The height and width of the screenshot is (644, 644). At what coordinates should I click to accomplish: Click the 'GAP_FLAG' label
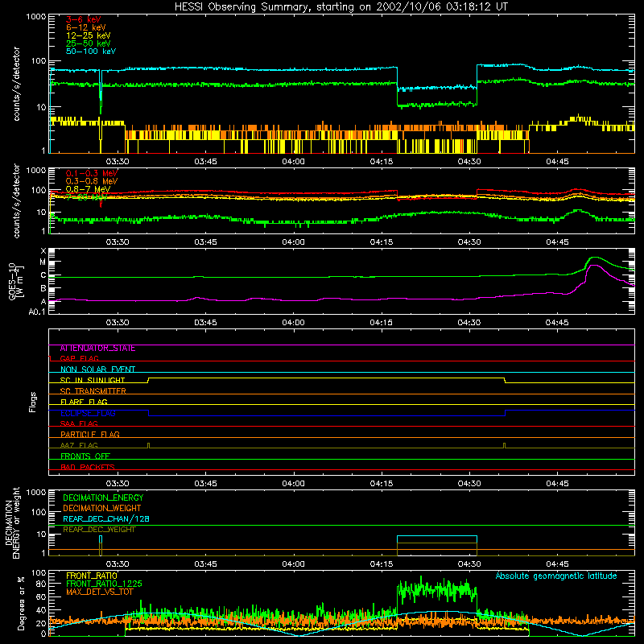(79, 358)
